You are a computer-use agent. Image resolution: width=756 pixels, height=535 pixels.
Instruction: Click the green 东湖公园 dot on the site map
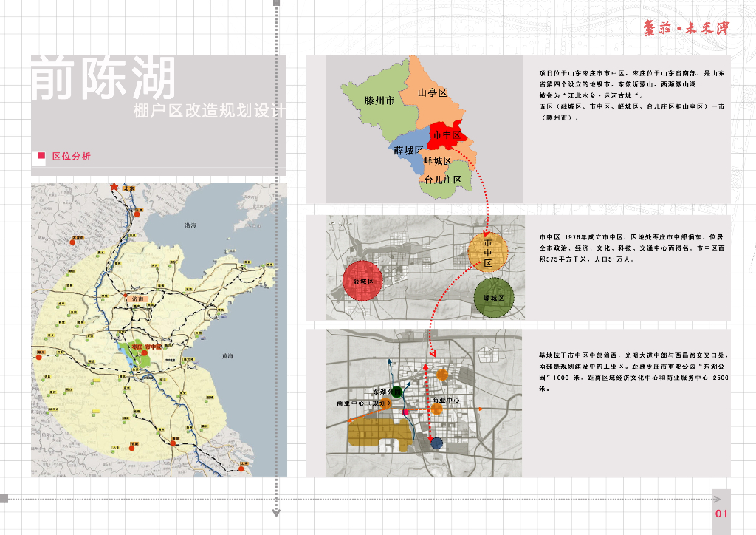point(397,392)
